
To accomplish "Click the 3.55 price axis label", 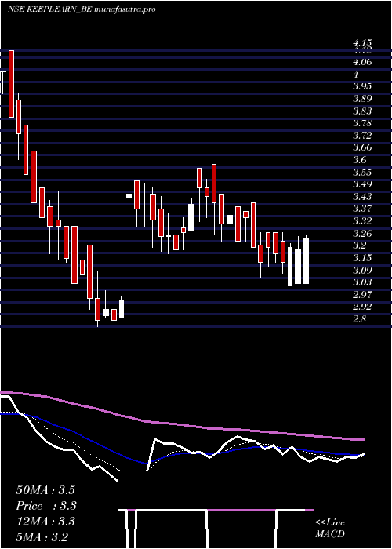I will [x=362, y=173].
